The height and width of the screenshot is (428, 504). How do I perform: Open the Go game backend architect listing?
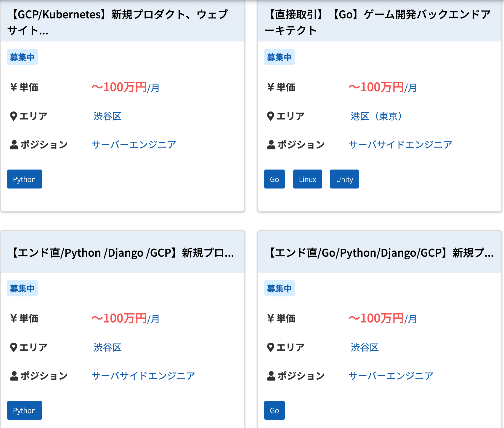(377, 22)
